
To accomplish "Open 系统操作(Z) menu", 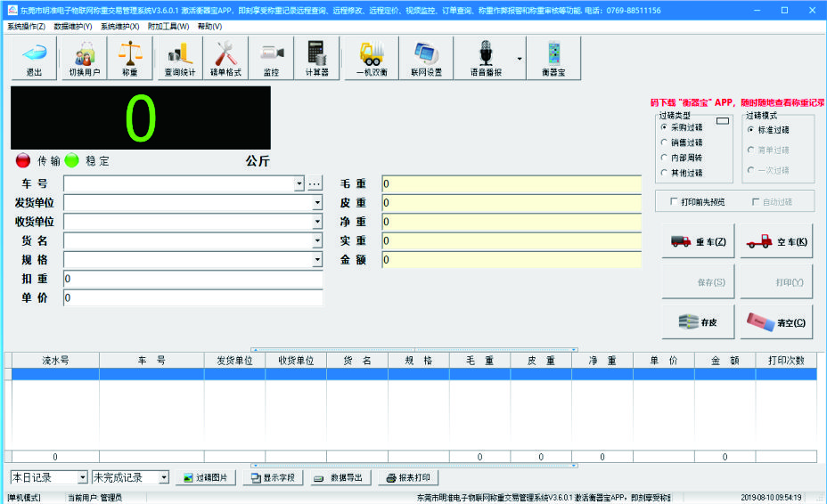I will pos(27,27).
